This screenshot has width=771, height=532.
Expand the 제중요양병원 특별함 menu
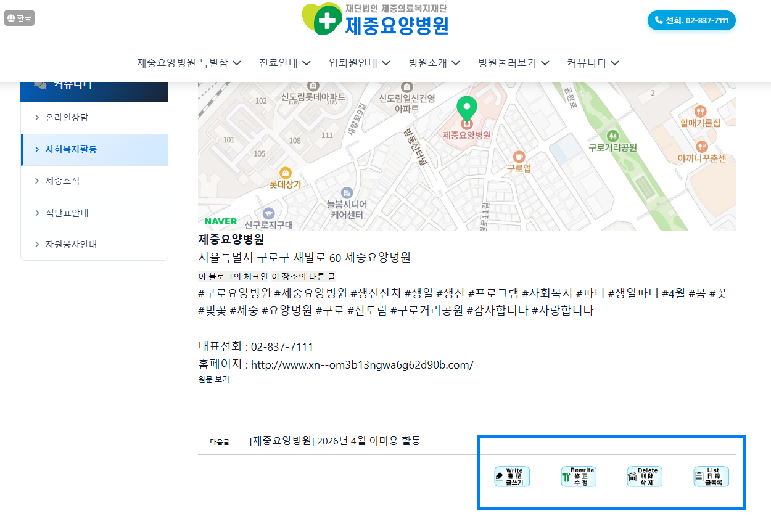click(x=189, y=63)
